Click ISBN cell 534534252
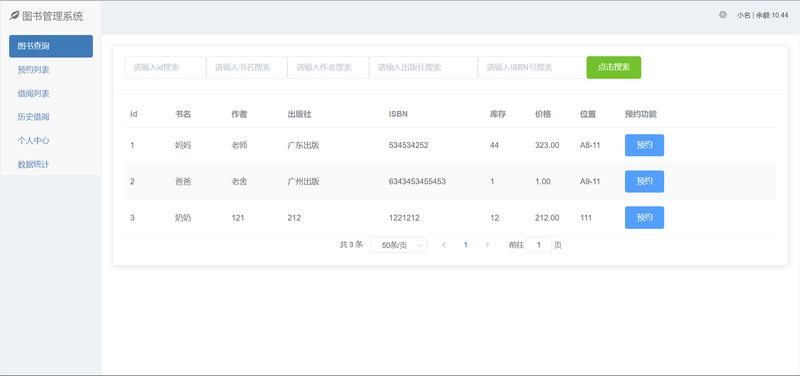Viewport: 800px width, 376px height. click(x=409, y=145)
